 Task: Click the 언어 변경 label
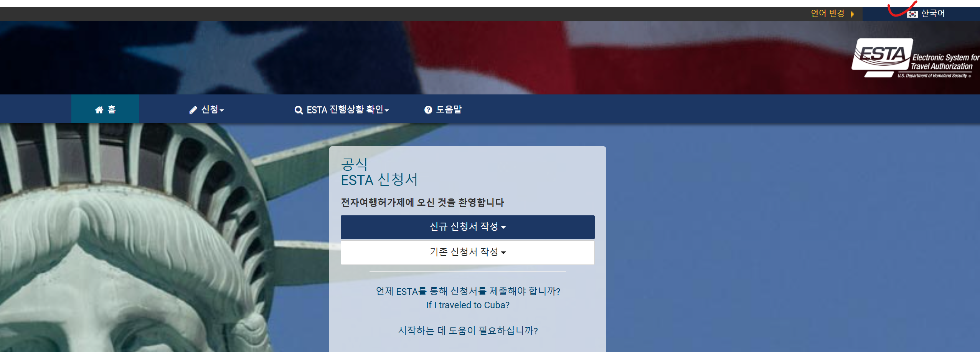coord(827,13)
